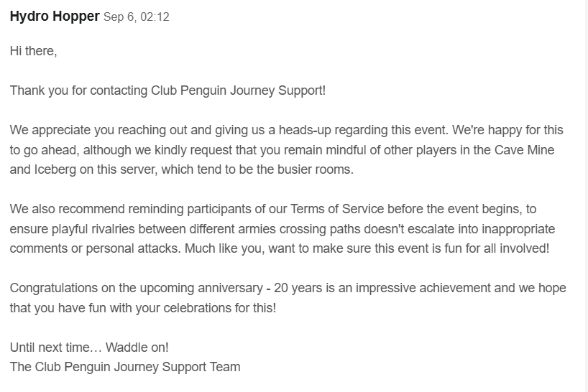Click the "Congratulations on the upcoming anniversary" line
588x392 pixels.
click(288, 288)
